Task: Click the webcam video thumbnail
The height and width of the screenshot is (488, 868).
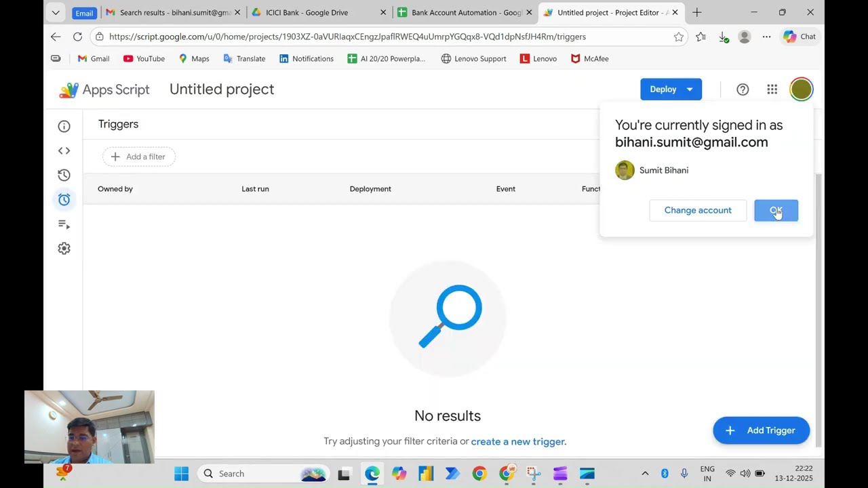Action: [90, 427]
